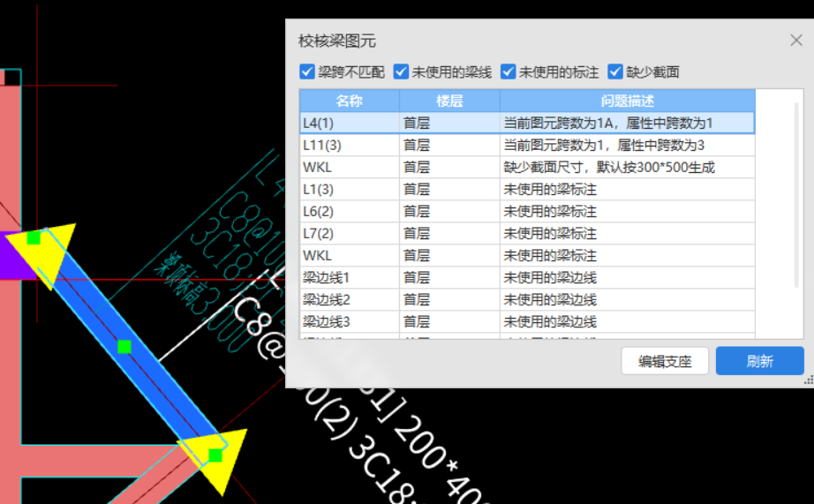Click the vertical scrollbar in the list
Image resolution: width=814 pixels, height=504 pixels.
coord(797,195)
